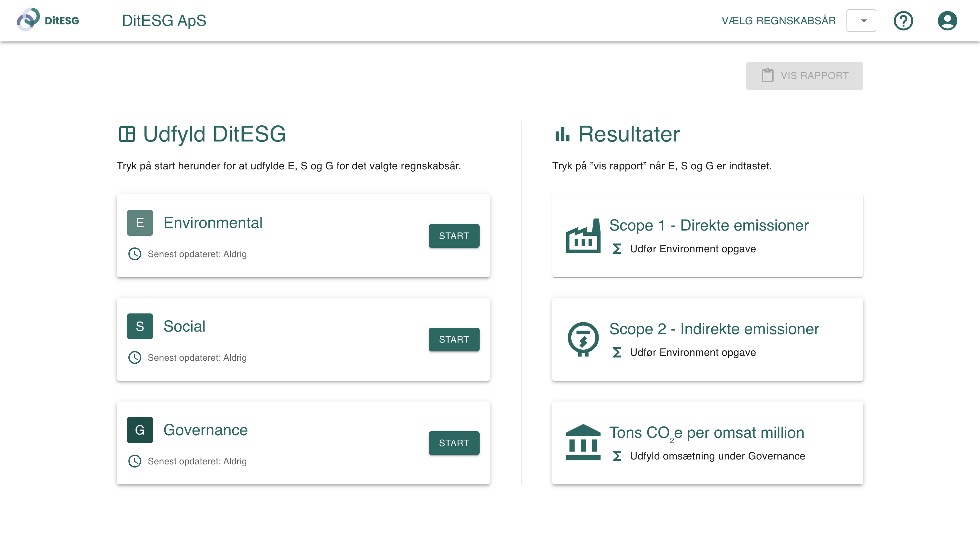The height and width of the screenshot is (555, 980).
Task: Click the green E Environmental badge
Action: tap(140, 222)
